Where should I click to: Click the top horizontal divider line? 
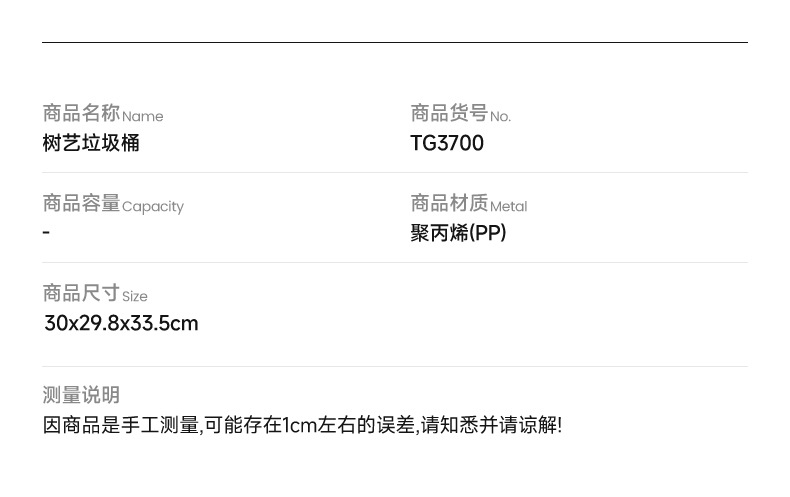[395, 42]
